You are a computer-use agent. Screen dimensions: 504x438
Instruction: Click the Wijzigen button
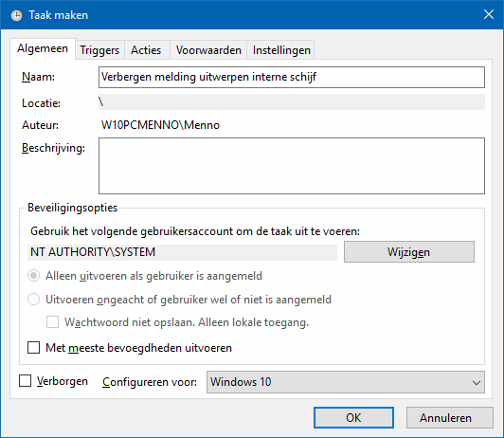(409, 252)
